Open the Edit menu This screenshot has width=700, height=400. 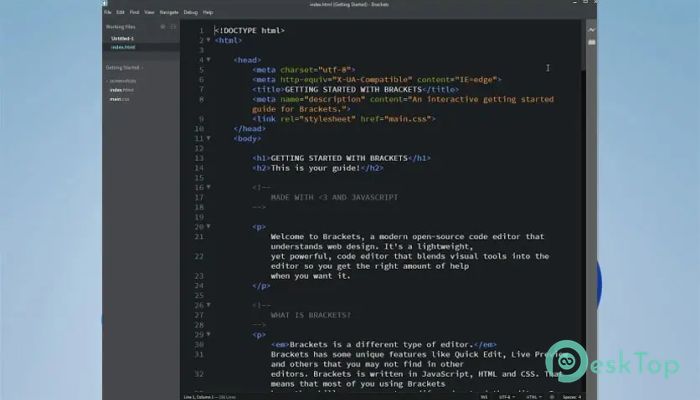[121, 12]
